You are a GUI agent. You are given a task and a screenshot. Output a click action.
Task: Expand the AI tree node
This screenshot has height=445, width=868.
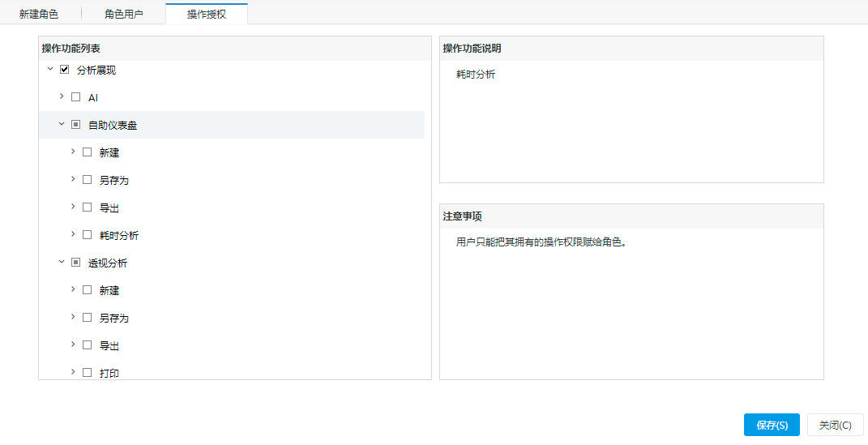pos(62,96)
